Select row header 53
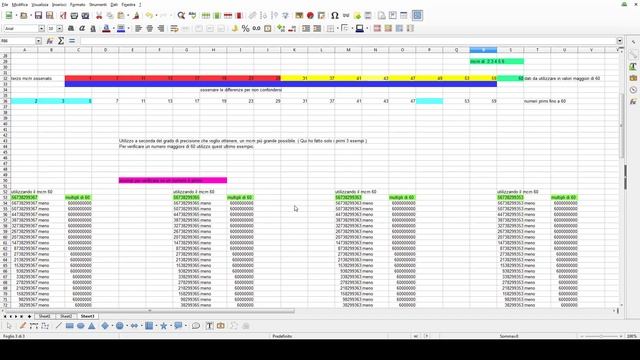The image size is (640, 360). (x=5, y=198)
